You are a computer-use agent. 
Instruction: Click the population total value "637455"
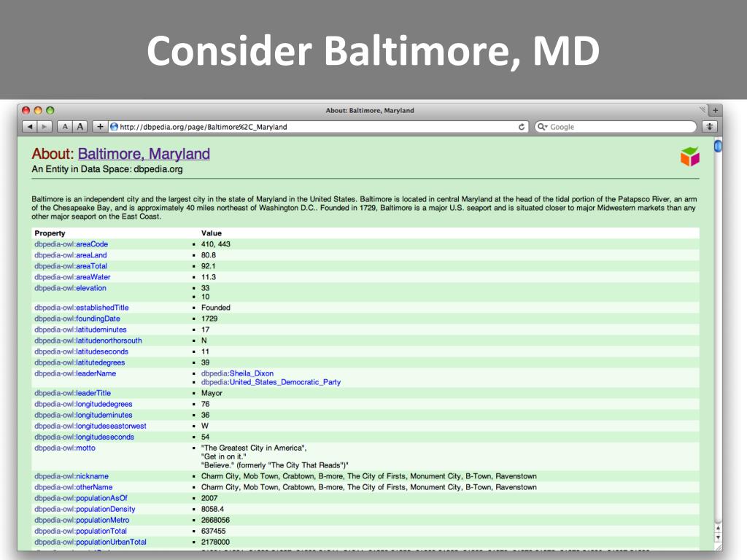(214, 531)
